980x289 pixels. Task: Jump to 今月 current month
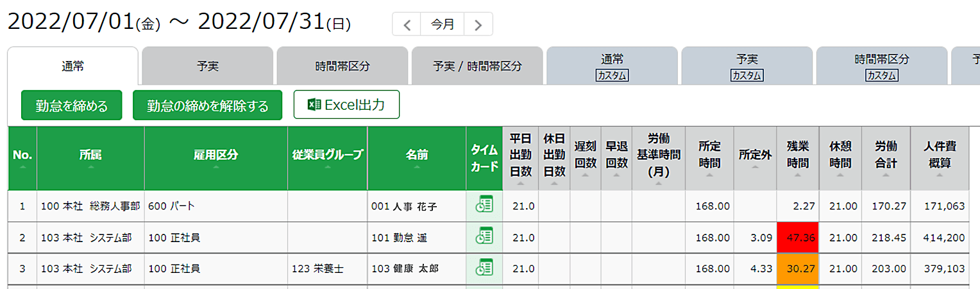[x=443, y=24]
